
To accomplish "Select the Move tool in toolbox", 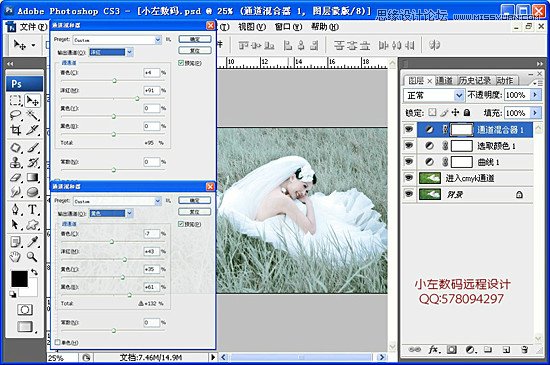I will (x=32, y=101).
